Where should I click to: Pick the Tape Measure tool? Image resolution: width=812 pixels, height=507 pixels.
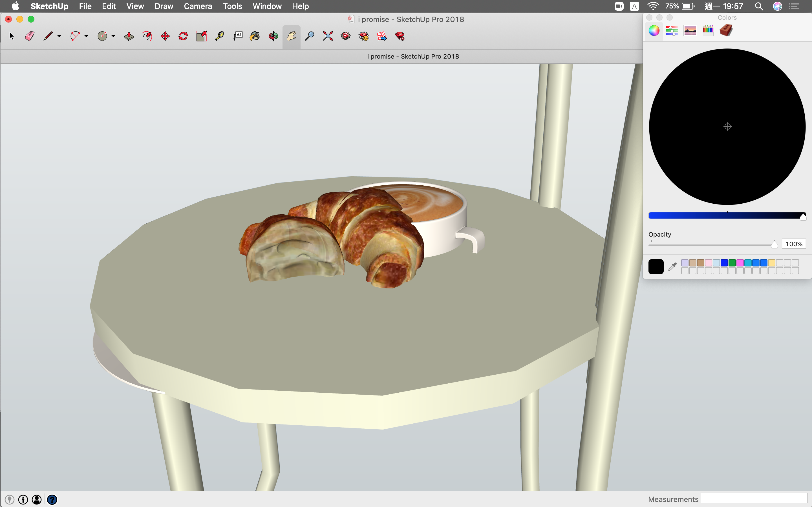coord(219,36)
